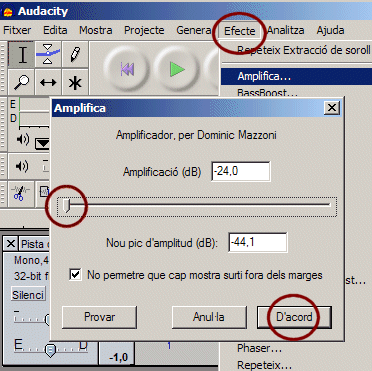The height and width of the screenshot is (371, 372).
Task: Select the Zoom magnifier tool
Action: tap(21, 82)
